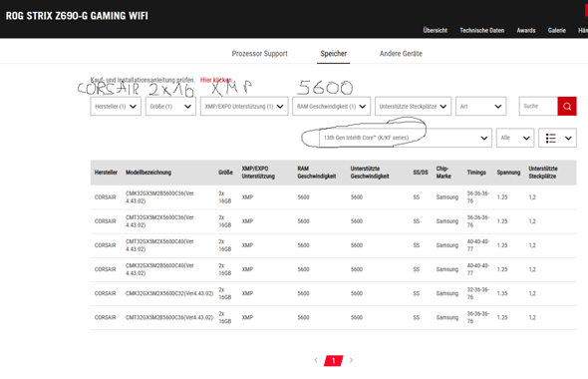The height and width of the screenshot is (379, 588).
Task: Click the Spannung column header
Action: pyautogui.click(x=508, y=173)
